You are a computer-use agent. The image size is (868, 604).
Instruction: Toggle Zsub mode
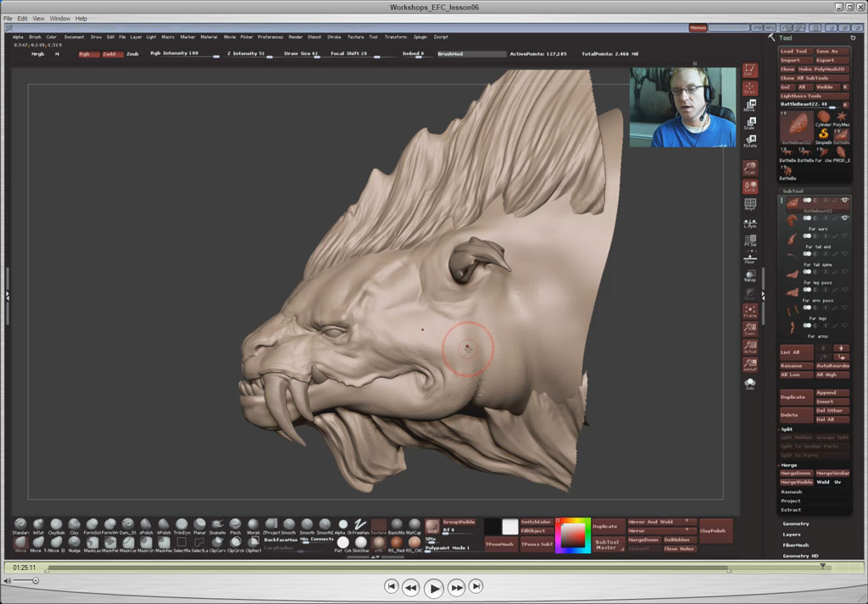[132, 54]
